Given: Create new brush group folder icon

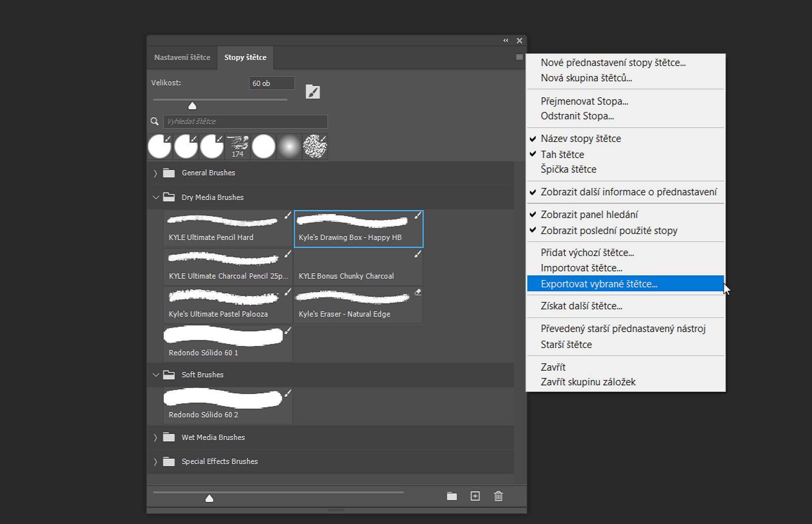Looking at the screenshot, I should tap(452, 496).
